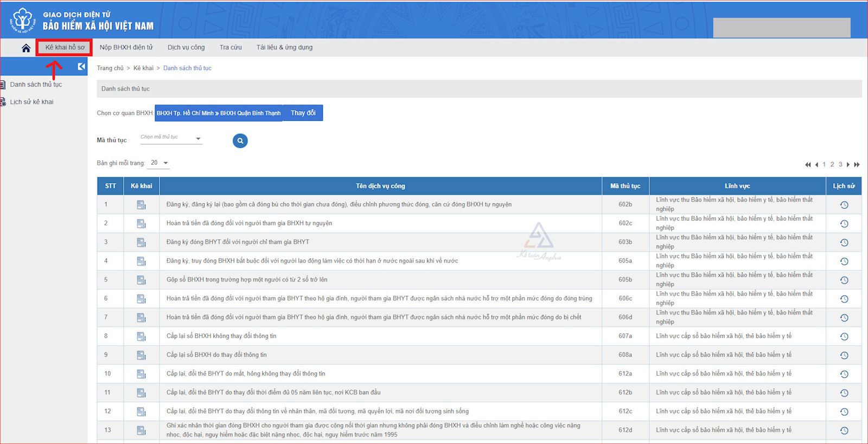Open declaration form icon for row 8

coord(141,337)
